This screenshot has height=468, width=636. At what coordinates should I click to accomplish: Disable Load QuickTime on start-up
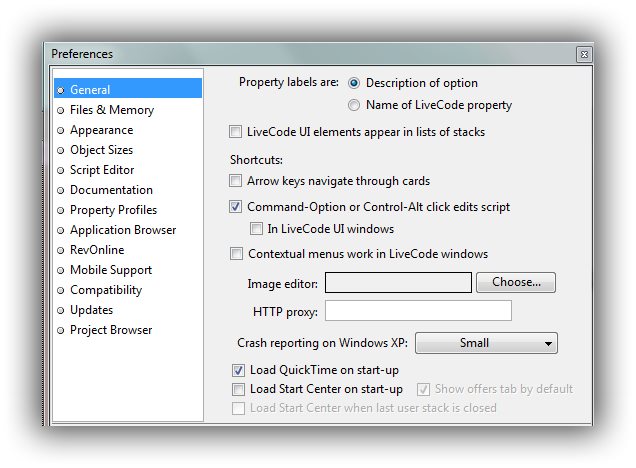pyautogui.click(x=238, y=371)
